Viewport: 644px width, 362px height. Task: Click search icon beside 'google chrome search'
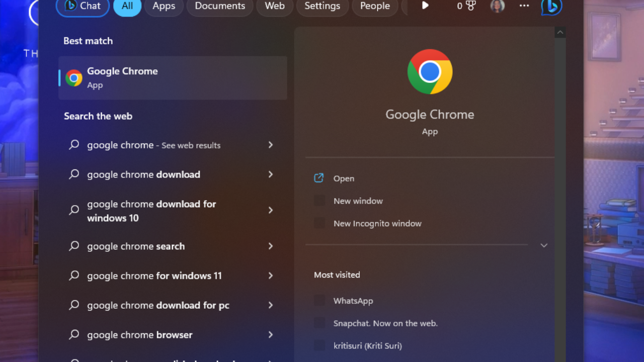point(74,246)
